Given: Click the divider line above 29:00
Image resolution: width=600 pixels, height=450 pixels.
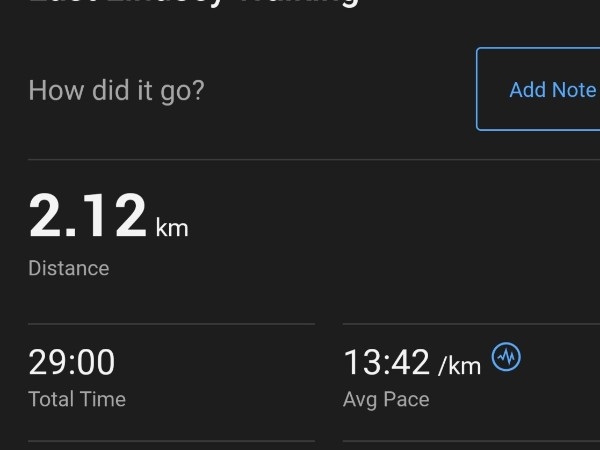Looking at the screenshot, I should coord(171,324).
